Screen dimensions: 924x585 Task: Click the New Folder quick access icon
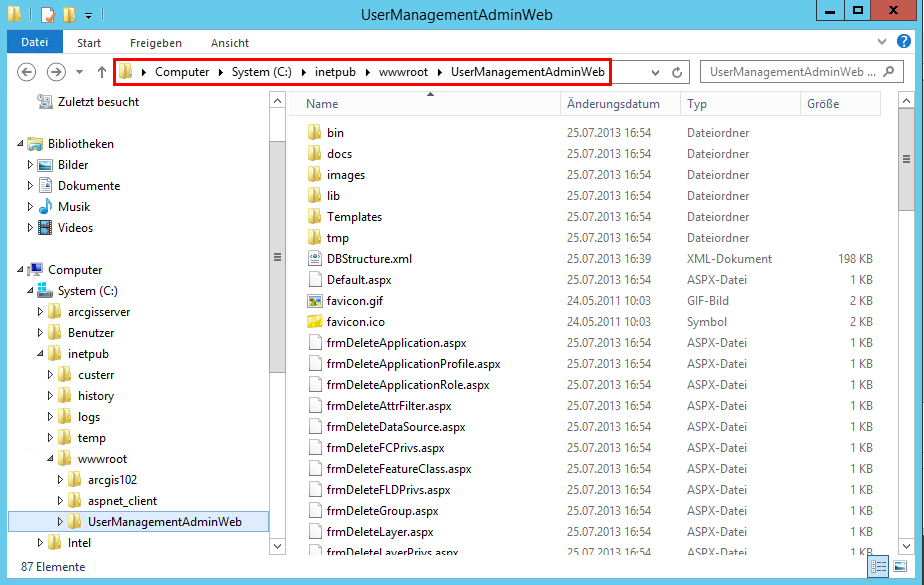pyautogui.click(x=67, y=14)
